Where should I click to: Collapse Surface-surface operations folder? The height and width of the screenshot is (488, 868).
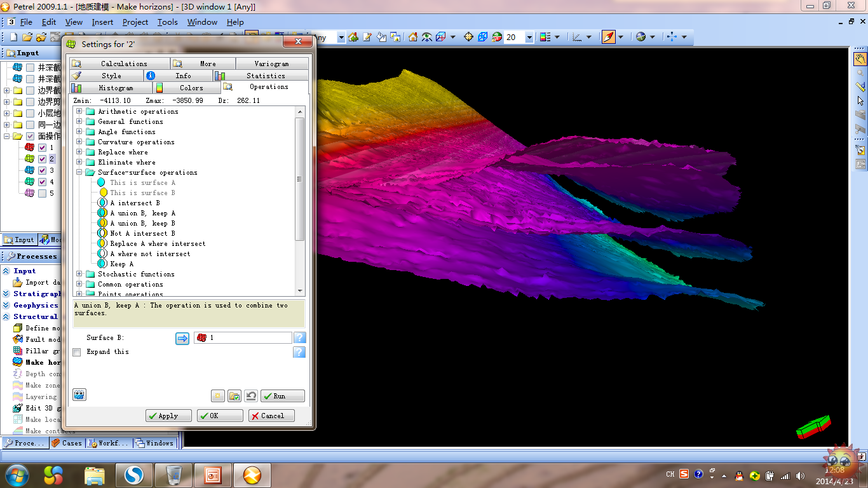(79, 172)
